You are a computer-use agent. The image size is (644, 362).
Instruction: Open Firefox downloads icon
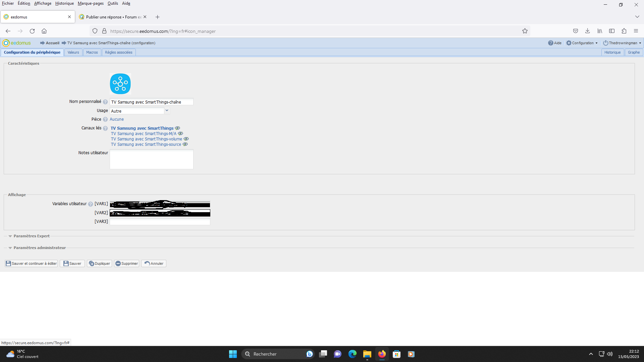click(x=588, y=31)
